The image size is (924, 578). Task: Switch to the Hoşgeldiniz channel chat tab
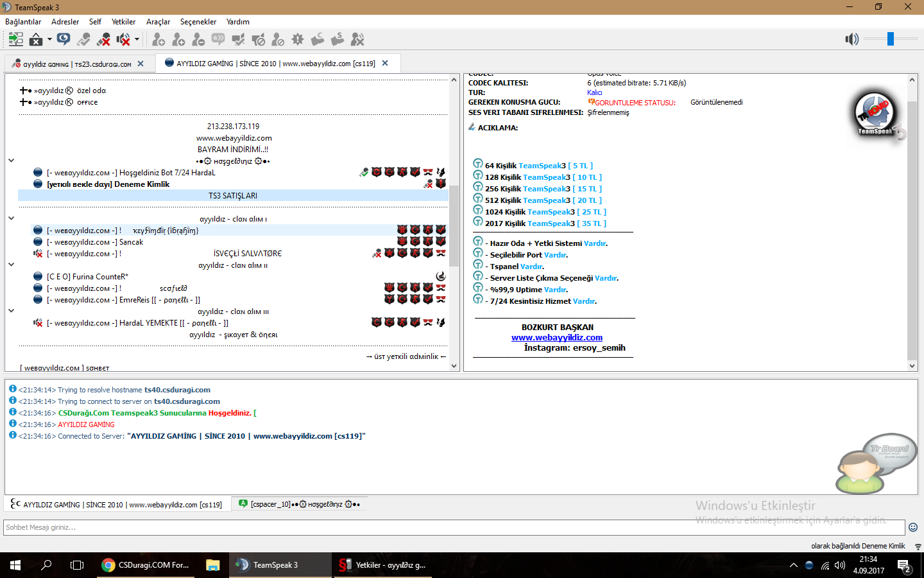pos(299,504)
